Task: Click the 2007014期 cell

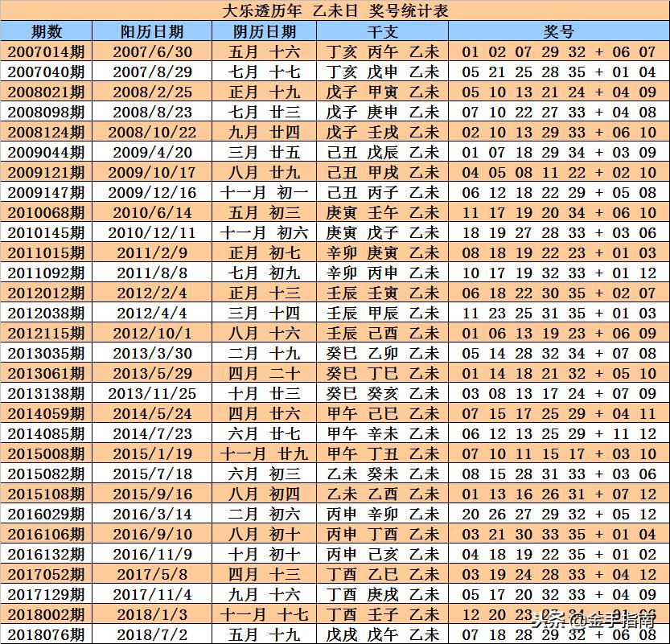Action: 46,51
